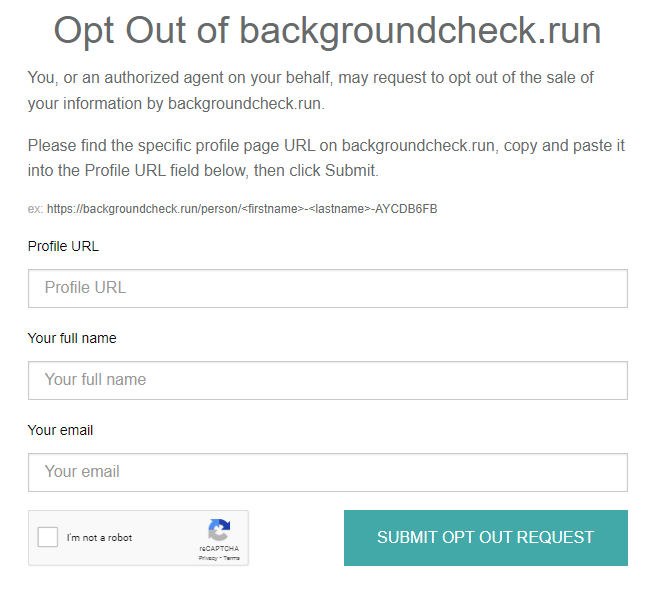
Task: Open the reCAPTCHA Privacy link
Action: 208,558
